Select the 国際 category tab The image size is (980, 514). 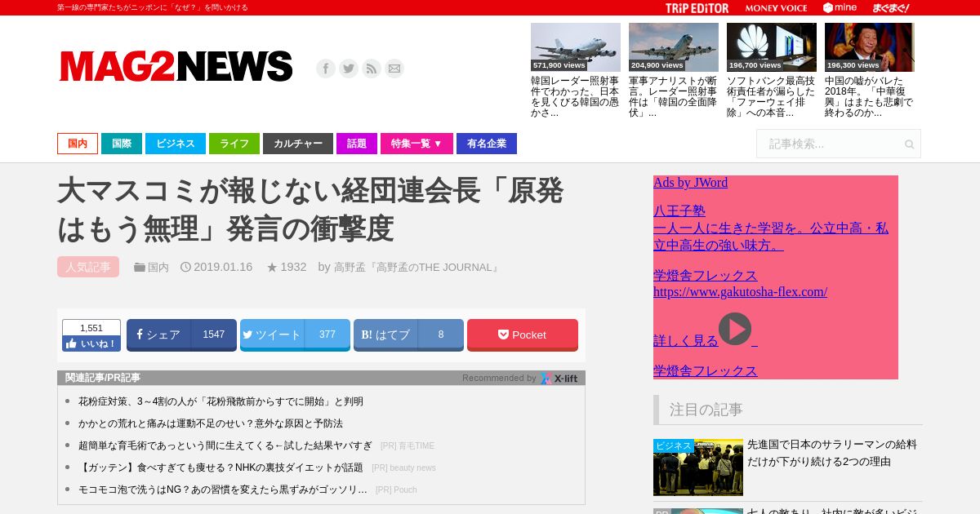click(x=122, y=144)
